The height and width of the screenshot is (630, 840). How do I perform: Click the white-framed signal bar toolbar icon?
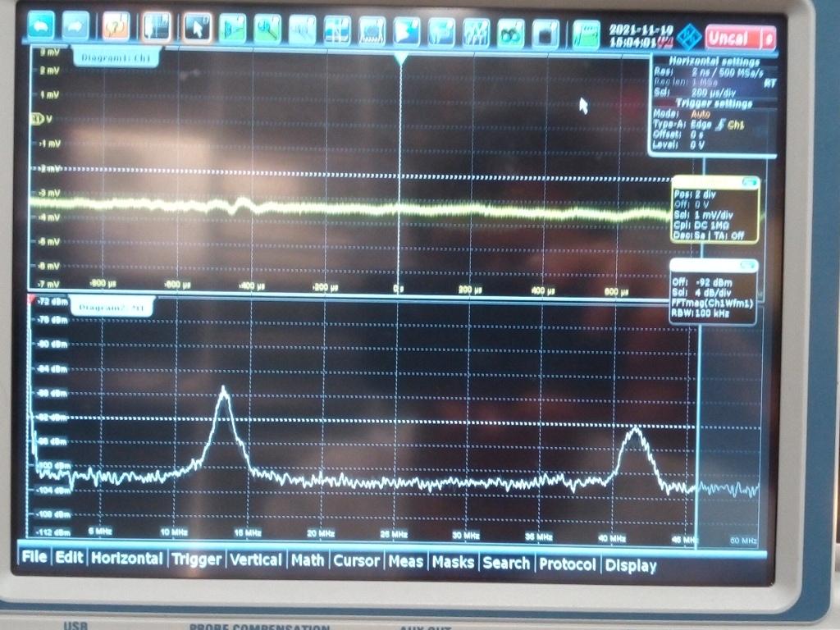(x=157, y=27)
